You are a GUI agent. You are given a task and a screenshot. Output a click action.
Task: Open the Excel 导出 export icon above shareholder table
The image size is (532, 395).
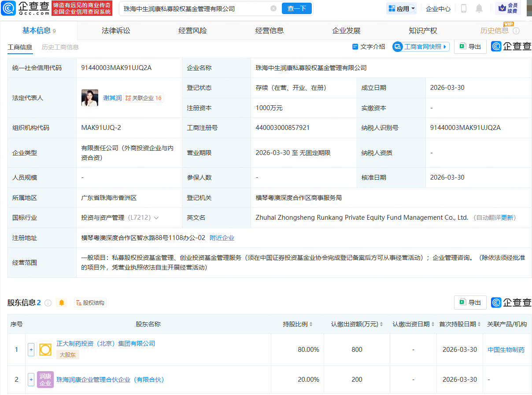[x=470, y=303]
